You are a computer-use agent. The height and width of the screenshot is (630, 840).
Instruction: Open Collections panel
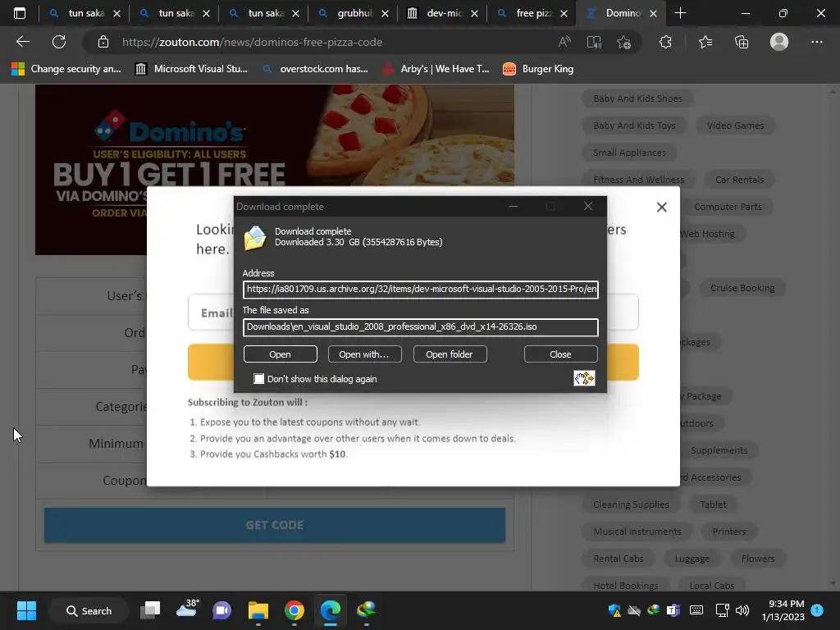pos(742,42)
